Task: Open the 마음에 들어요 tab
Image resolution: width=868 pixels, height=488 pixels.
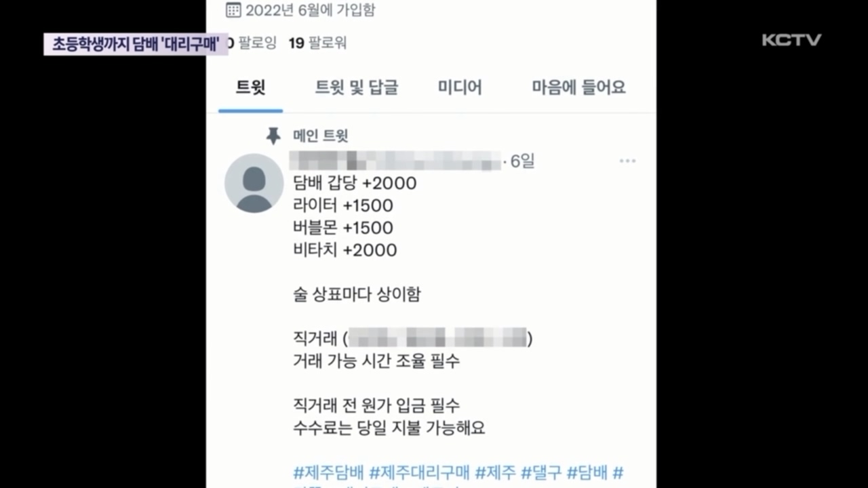Action: [x=578, y=87]
